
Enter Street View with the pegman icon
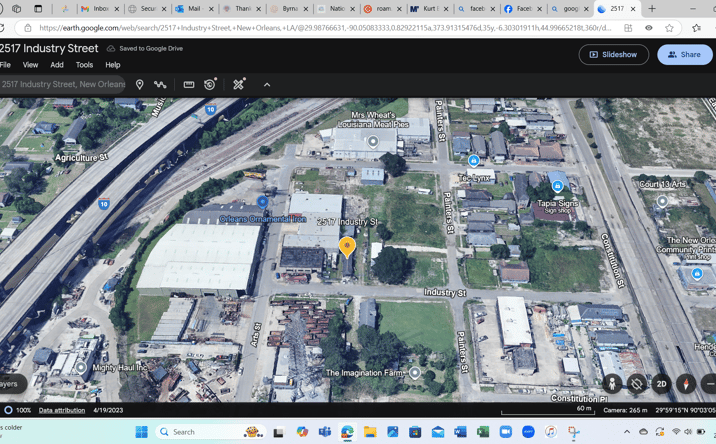(612, 384)
